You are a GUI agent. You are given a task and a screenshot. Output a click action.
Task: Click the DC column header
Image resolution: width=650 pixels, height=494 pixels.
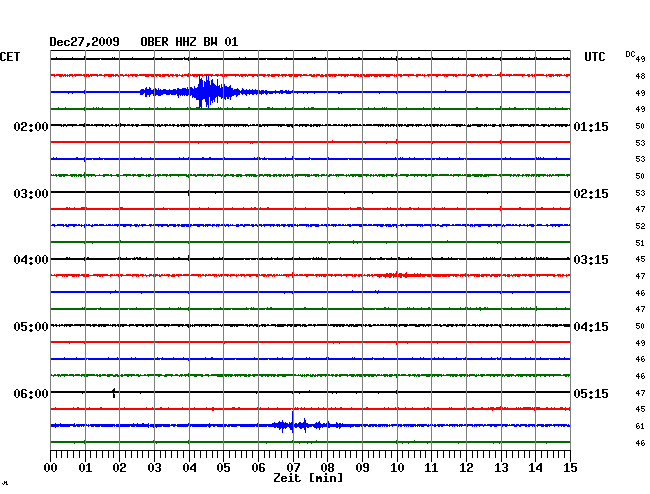[630, 54]
